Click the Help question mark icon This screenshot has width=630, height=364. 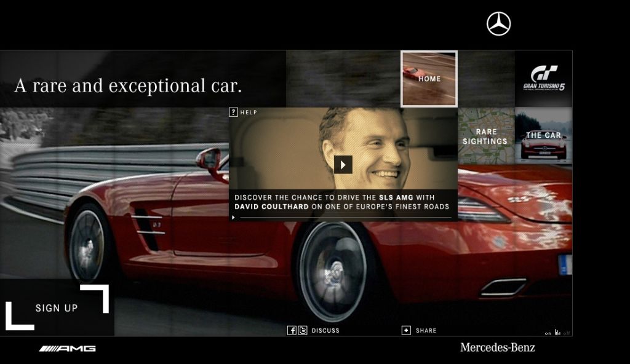233,112
